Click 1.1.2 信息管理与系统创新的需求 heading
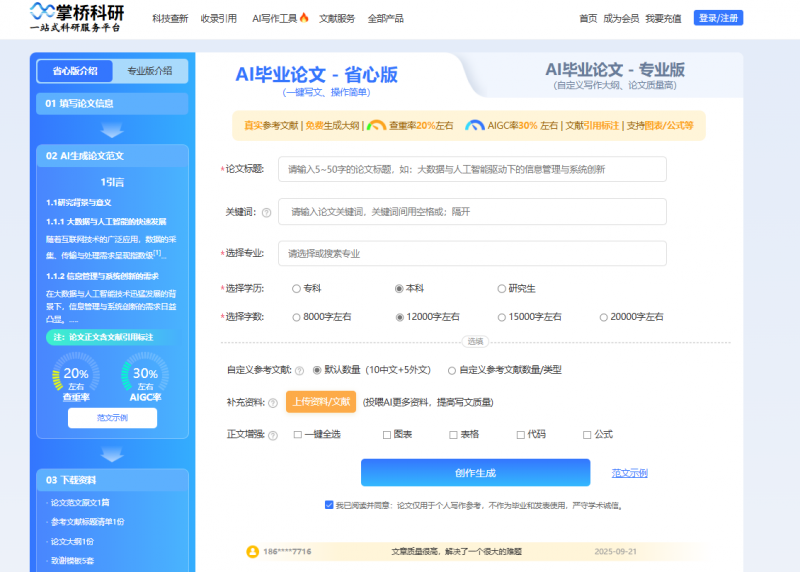 (x=102, y=276)
